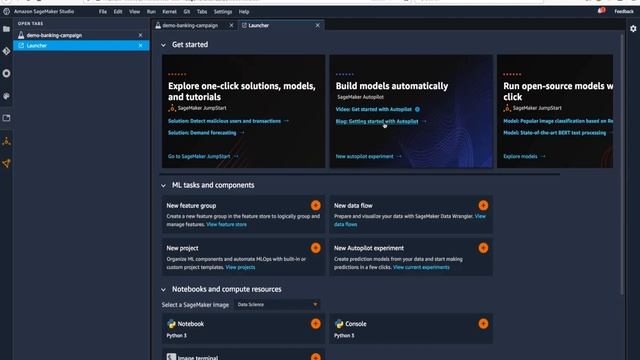Image resolution: width=640 pixels, height=360 pixels.
Task: Open Video: Get started with Autopilot link
Action: tap(373, 109)
